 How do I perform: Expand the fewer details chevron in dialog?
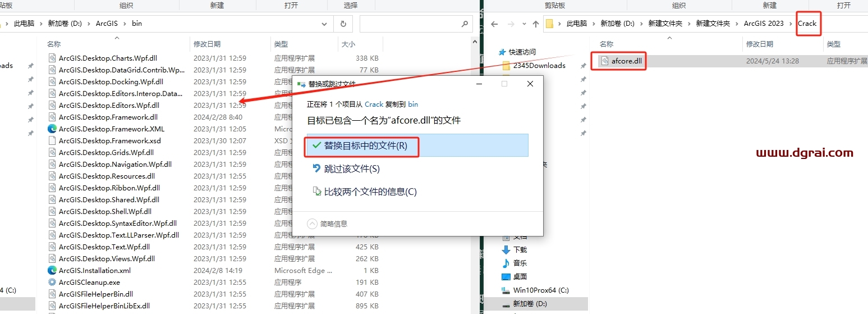pyautogui.click(x=312, y=224)
